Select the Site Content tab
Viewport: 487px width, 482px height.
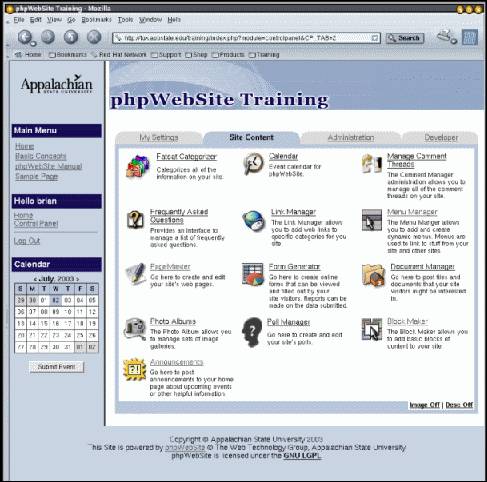tap(251, 137)
